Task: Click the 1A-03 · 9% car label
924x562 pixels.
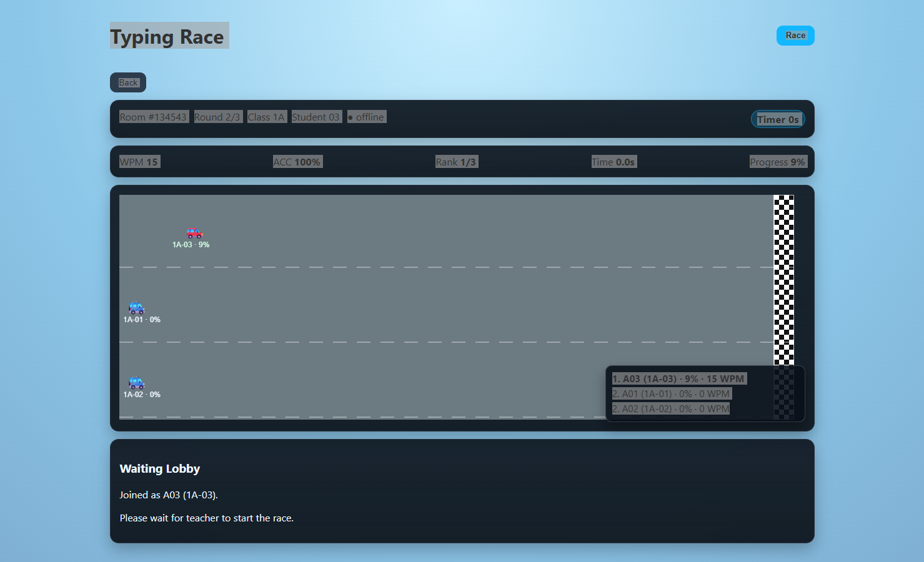Action: [x=191, y=245]
